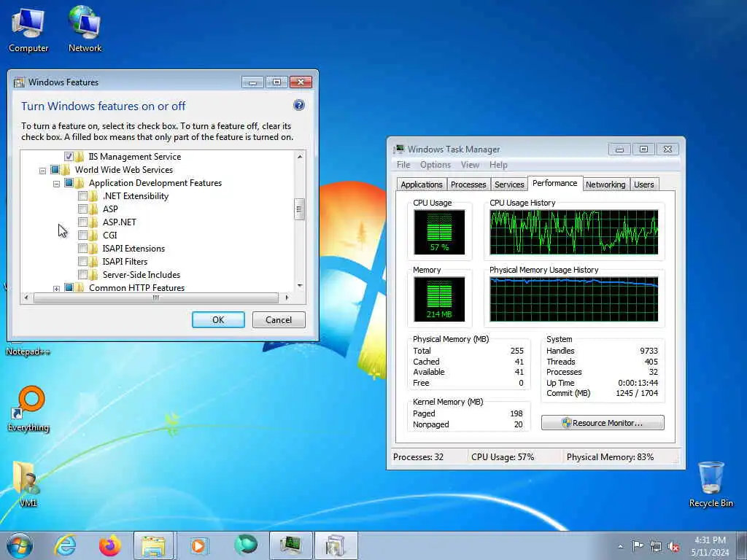
Task: Show hidden tray icons arrow
Action: [x=620, y=546]
